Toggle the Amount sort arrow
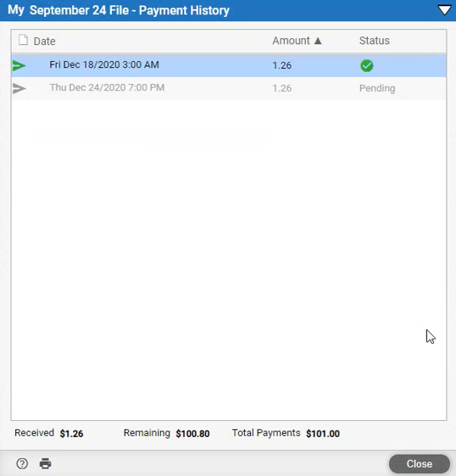This screenshot has height=476, width=456. (x=318, y=41)
